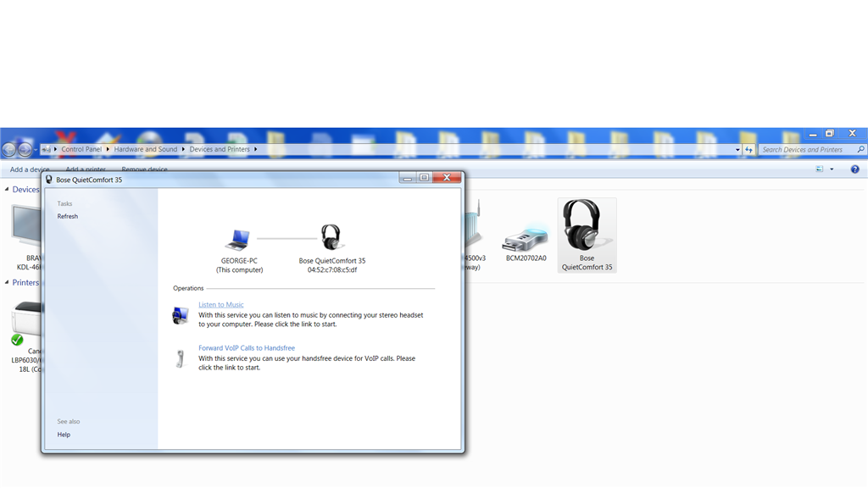Click the Devices group heading

pos(26,189)
